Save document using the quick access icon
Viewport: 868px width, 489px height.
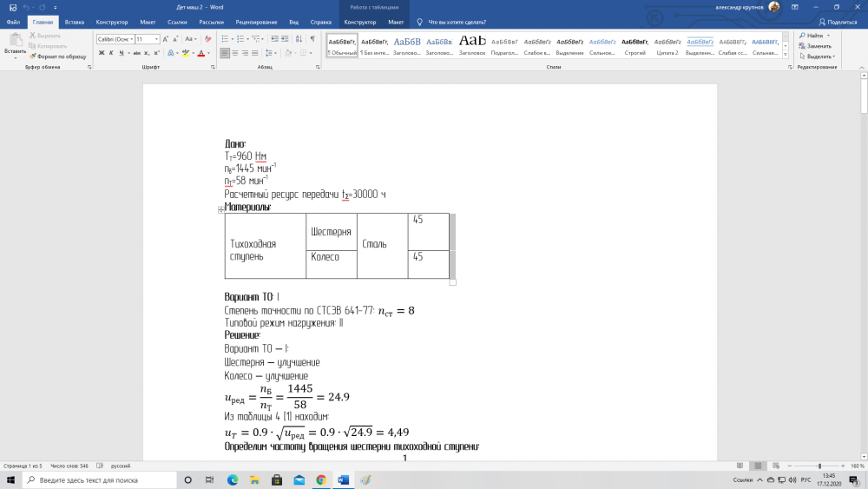pyautogui.click(x=12, y=7)
